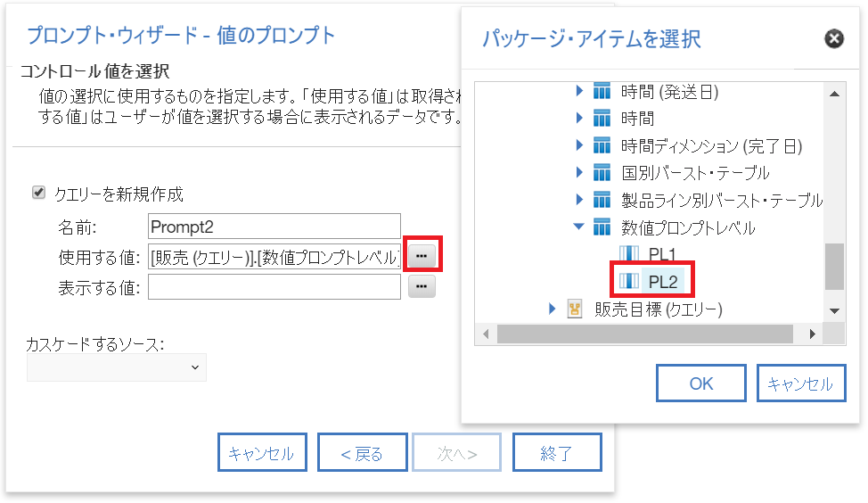This screenshot has width=868, height=503.
Task: Open item picker for 表示する値
Action: pyautogui.click(x=422, y=286)
